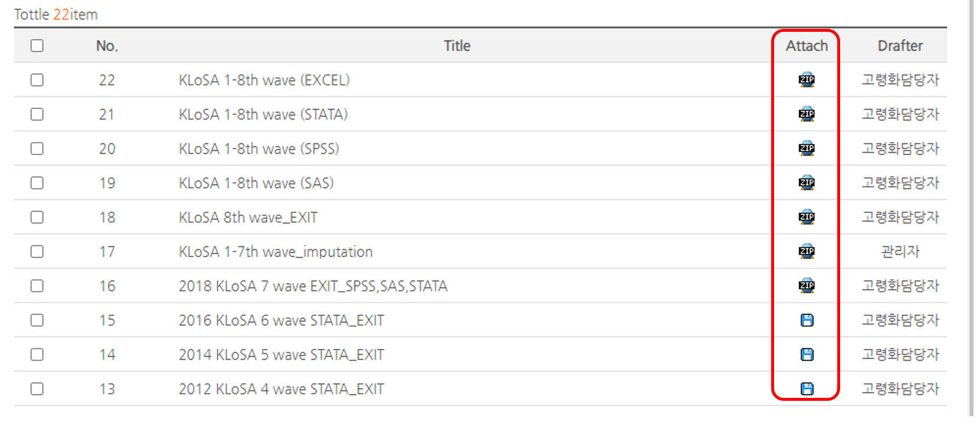Click ZIP icon in SPSS row
980x425 pixels.
tap(807, 149)
